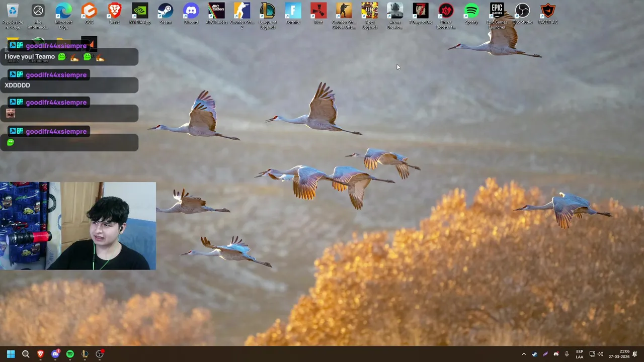This screenshot has height=362, width=644.
Task: Open the Windows Start menu
Action: 11,354
